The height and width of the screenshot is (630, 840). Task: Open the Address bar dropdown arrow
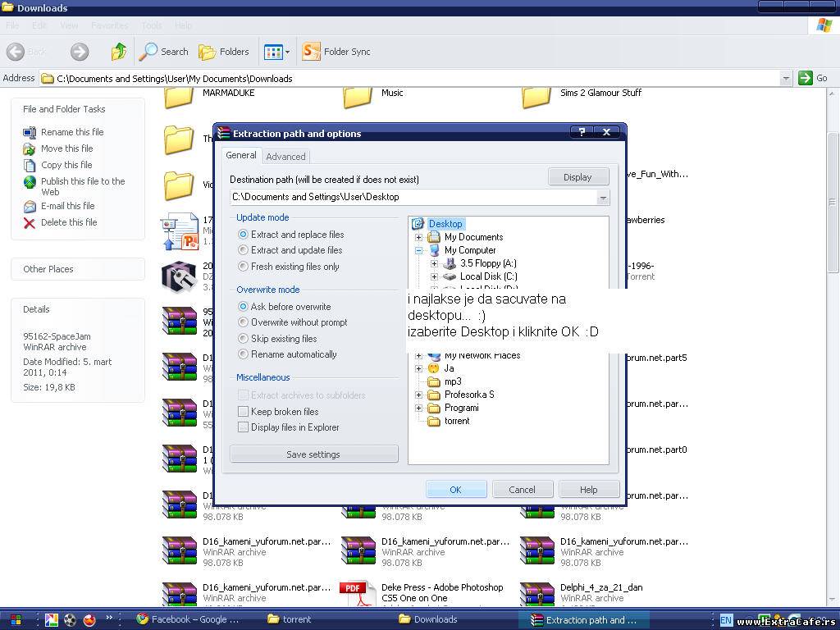[x=786, y=79]
